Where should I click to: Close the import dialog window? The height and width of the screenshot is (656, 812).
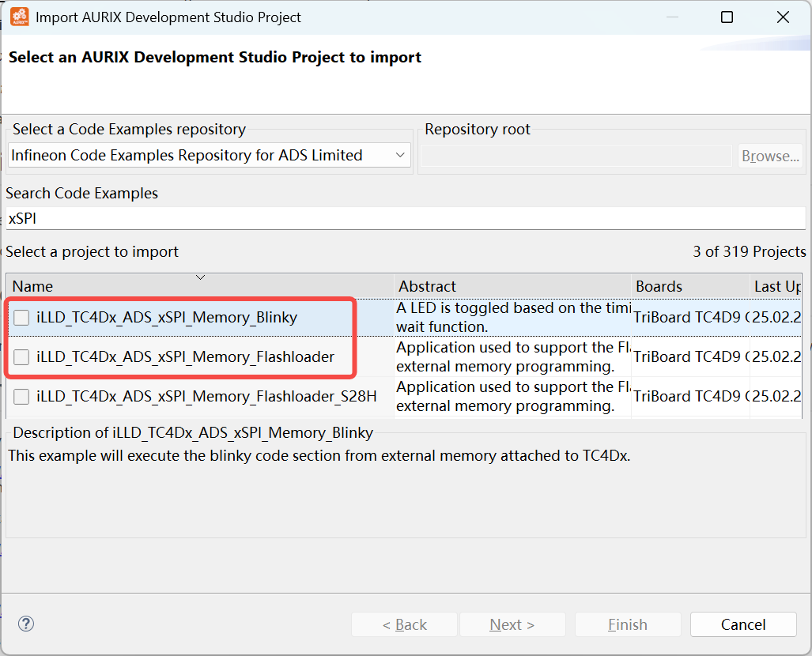(x=783, y=17)
